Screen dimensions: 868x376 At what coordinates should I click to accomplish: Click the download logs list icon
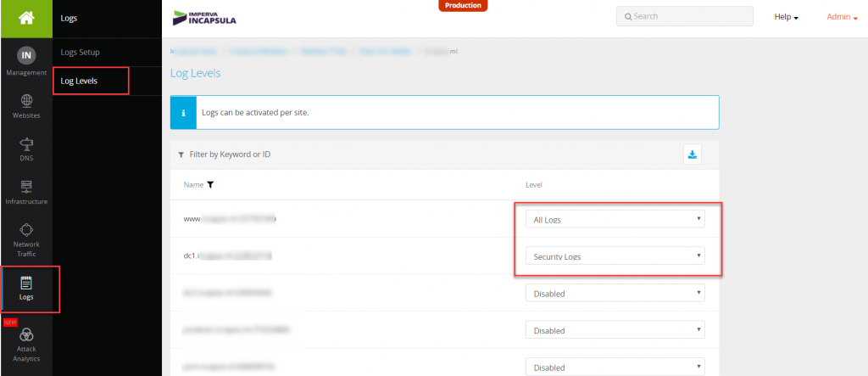point(693,154)
